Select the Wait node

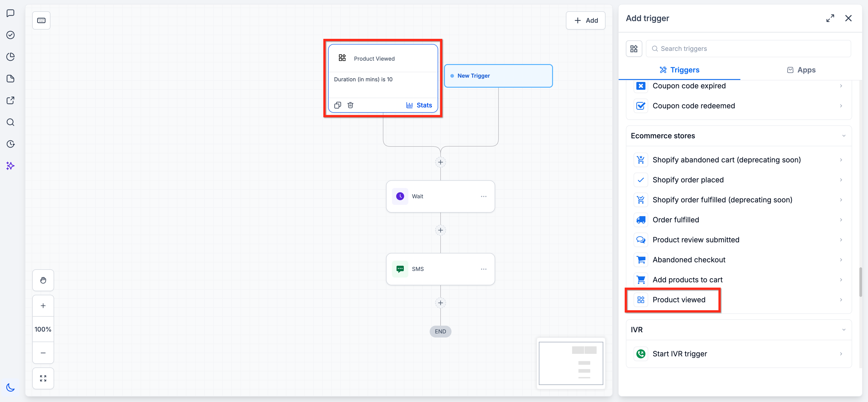[x=440, y=196]
